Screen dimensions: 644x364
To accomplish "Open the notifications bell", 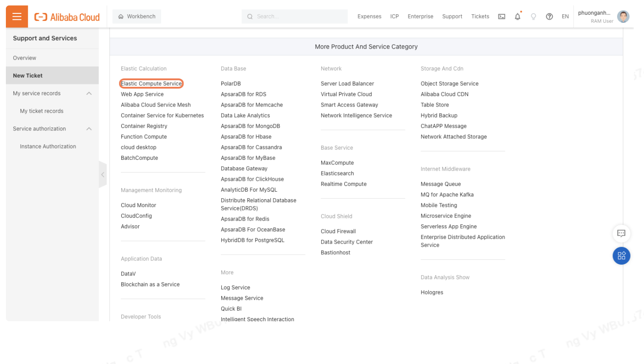I will pyautogui.click(x=517, y=17).
